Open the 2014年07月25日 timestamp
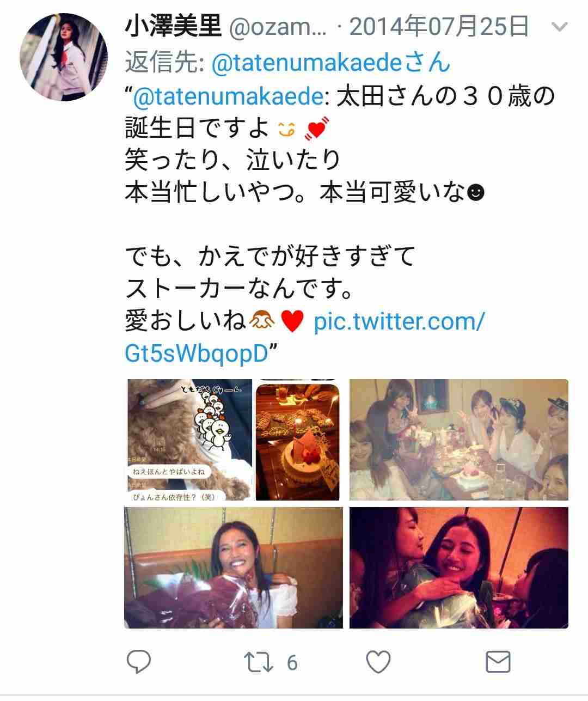The image size is (588, 701). (x=439, y=26)
